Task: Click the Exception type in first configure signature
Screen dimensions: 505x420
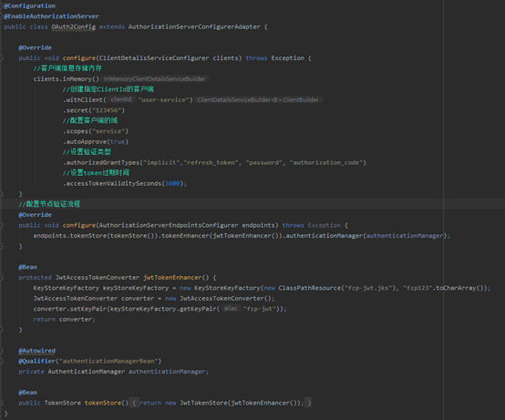Action: (288, 58)
